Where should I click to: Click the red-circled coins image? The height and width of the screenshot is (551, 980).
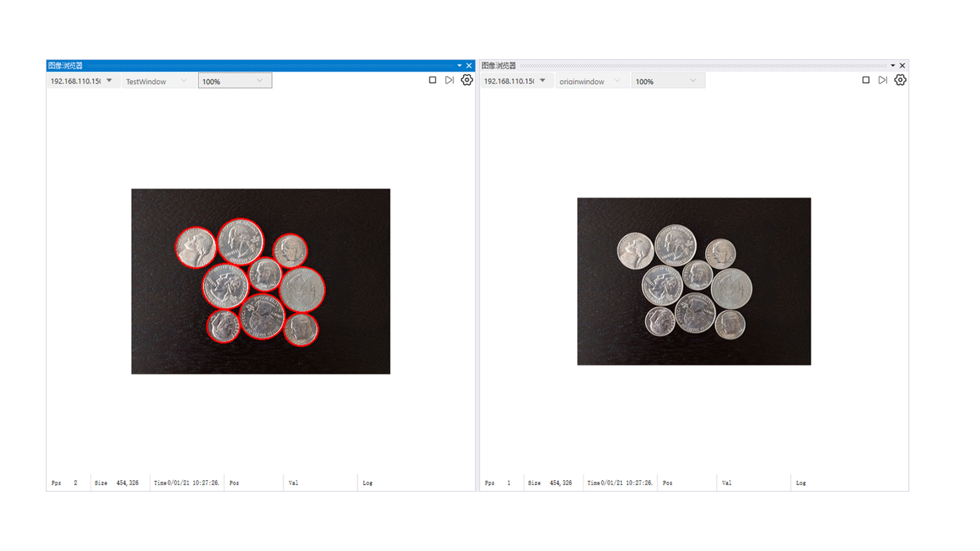pos(260,281)
